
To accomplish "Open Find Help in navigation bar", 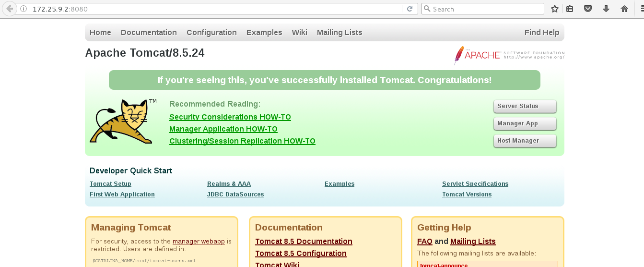I will [x=542, y=32].
